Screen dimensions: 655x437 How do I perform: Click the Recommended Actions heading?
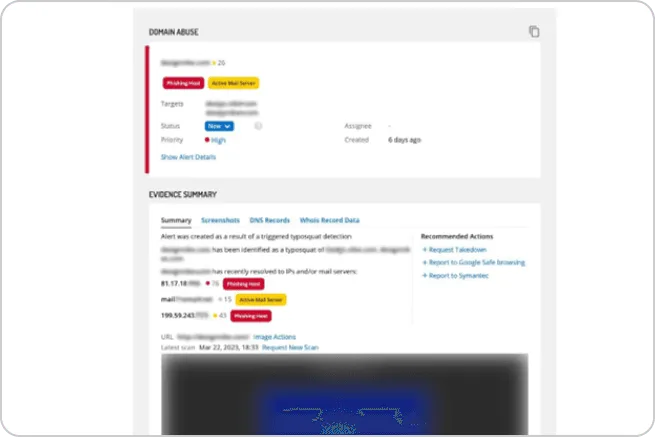[x=457, y=236]
